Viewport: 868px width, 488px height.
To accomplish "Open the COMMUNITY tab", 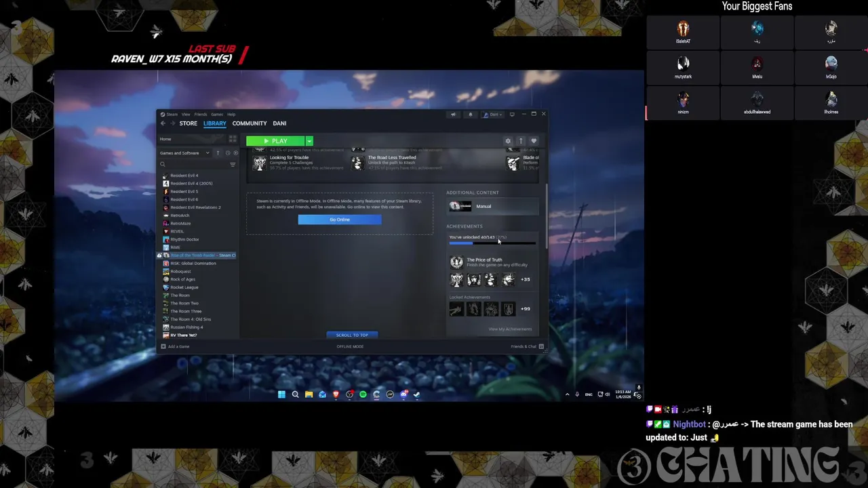I will pos(250,123).
